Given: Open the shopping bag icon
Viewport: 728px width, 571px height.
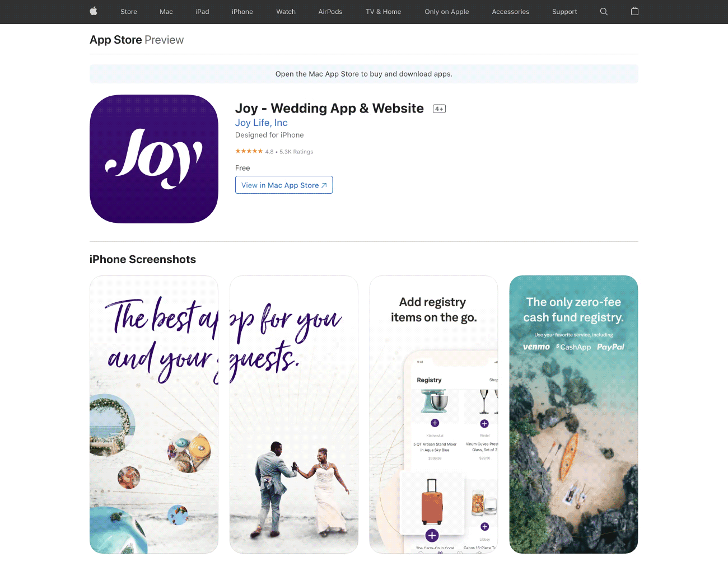Looking at the screenshot, I should point(634,11).
